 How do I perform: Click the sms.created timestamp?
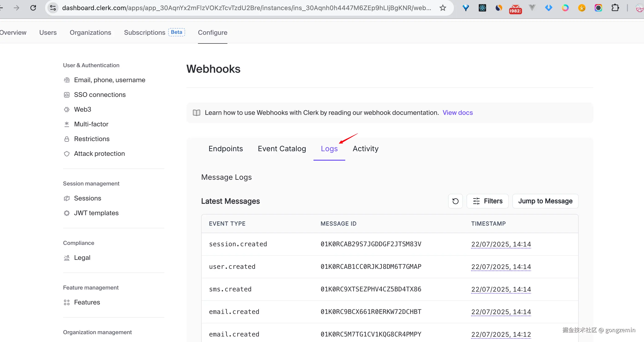click(x=501, y=289)
